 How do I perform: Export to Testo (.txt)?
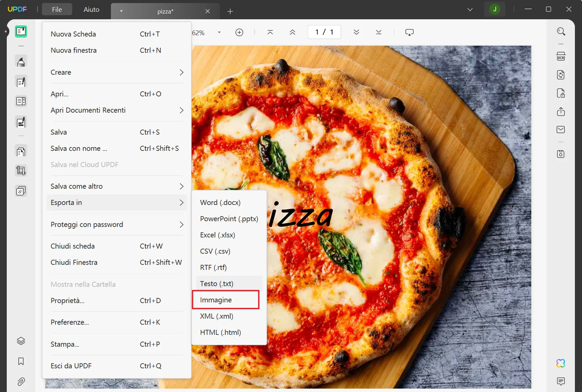[229, 284]
